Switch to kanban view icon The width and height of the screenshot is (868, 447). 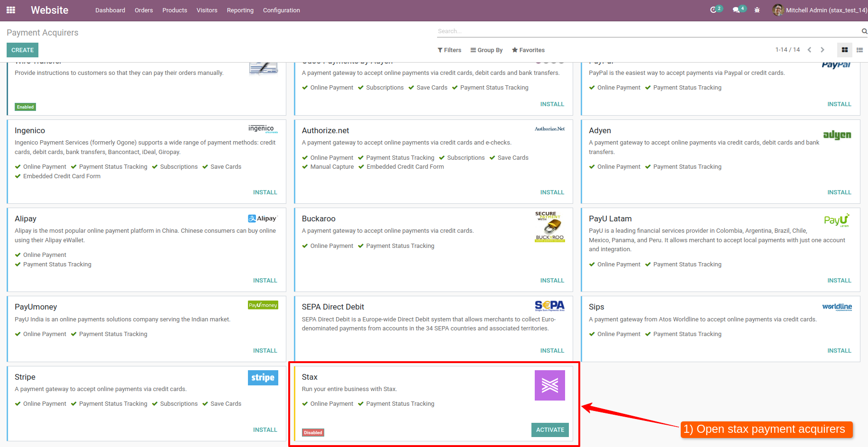click(845, 50)
